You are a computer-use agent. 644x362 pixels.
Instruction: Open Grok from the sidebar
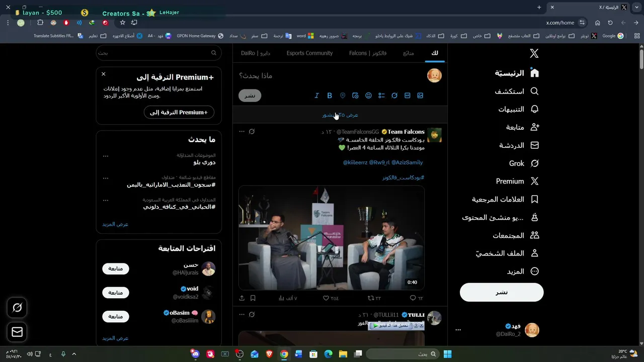524,163
